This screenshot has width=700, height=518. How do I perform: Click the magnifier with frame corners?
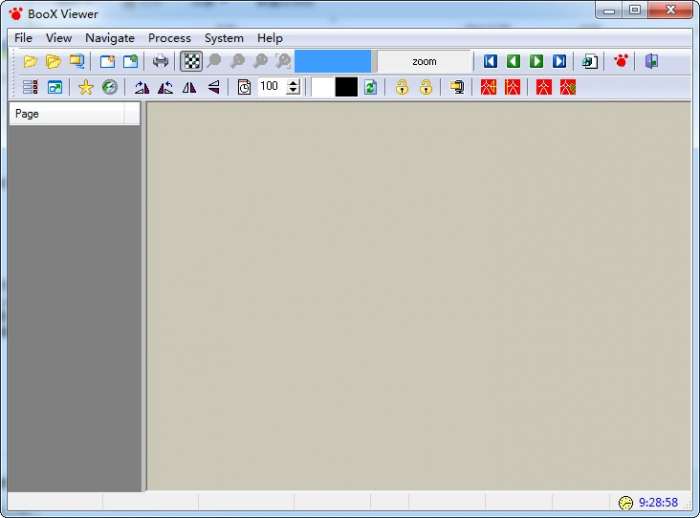pos(283,61)
